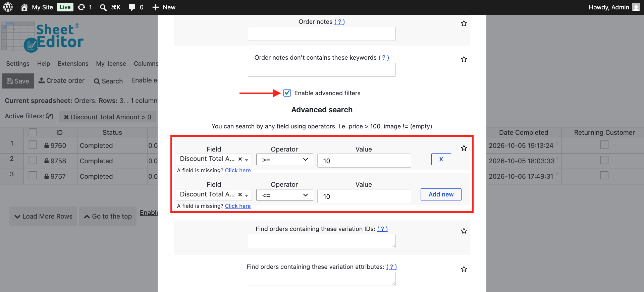This screenshot has width=644, height=292.
Task: Open the Extensions menu
Action: pyautogui.click(x=73, y=64)
